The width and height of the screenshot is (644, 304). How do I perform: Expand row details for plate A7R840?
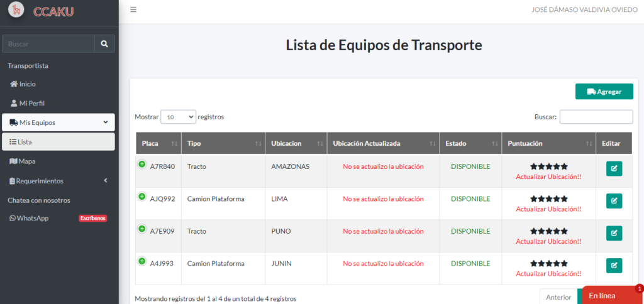click(142, 165)
